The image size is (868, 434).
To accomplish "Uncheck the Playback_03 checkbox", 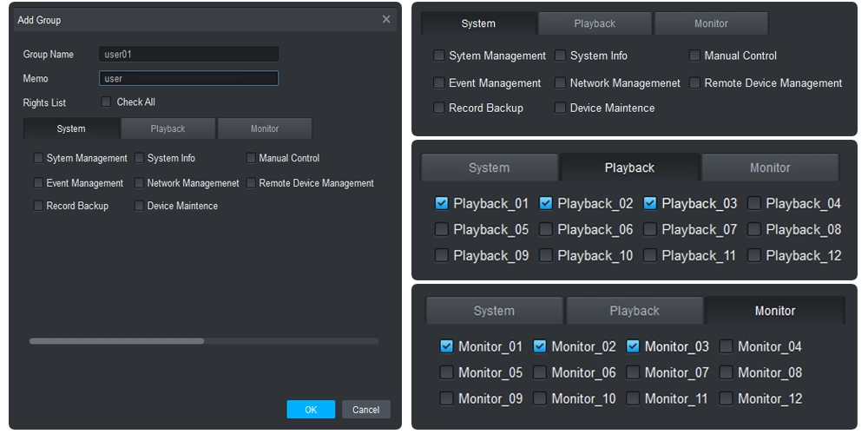I will coord(650,204).
